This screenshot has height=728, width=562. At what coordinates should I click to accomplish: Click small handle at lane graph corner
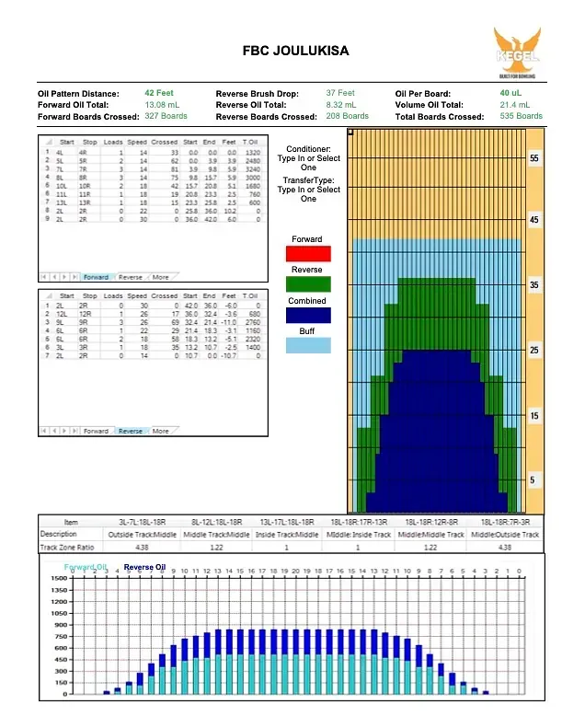click(350, 133)
